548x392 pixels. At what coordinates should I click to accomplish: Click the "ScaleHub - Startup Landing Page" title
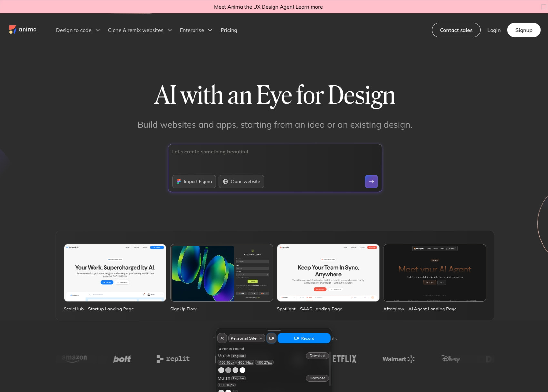point(99,309)
